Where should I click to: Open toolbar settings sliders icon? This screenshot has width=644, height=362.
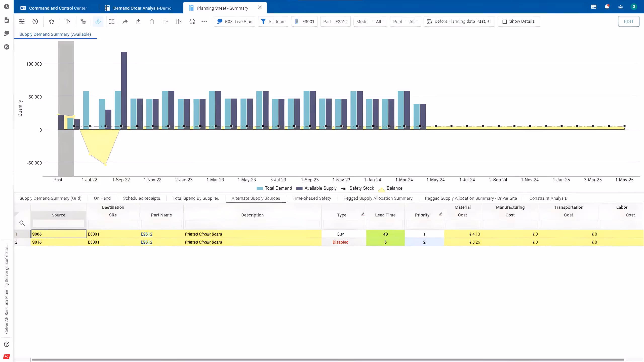tap(22, 22)
